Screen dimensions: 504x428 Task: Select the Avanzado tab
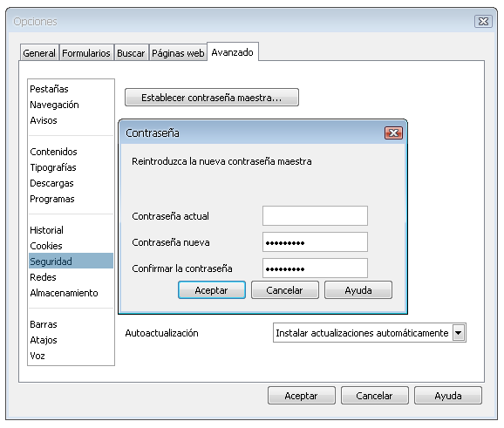click(233, 52)
